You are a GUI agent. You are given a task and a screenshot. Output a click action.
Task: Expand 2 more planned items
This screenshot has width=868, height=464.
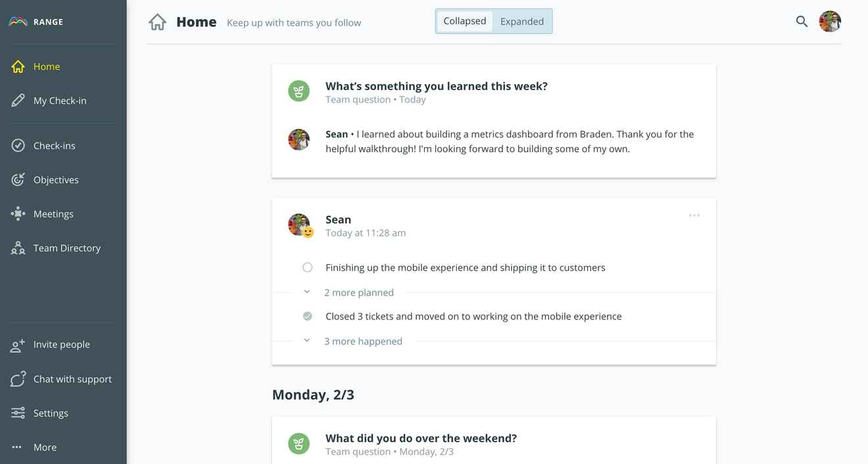pos(359,292)
